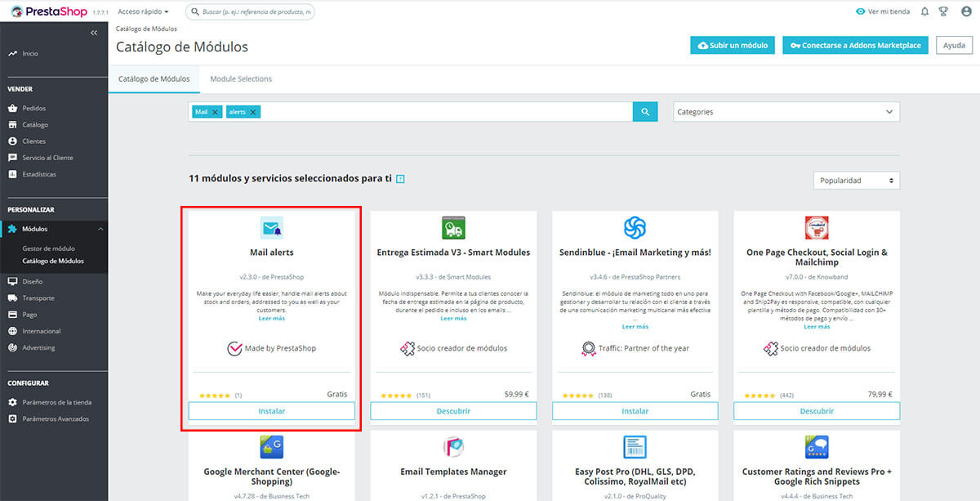The image size is (980, 501).
Task: Click the Inicio dashboard icon
Action: click(13, 54)
